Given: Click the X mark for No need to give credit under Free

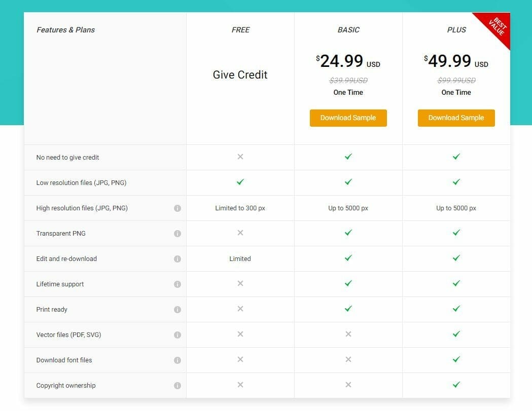Looking at the screenshot, I should click(240, 157).
